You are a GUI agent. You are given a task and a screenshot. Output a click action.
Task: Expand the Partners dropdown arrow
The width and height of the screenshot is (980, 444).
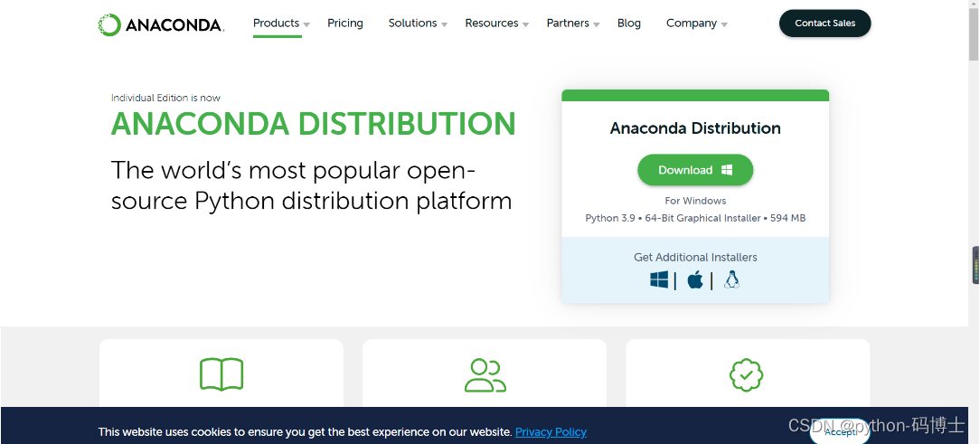[x=597, y=25]
